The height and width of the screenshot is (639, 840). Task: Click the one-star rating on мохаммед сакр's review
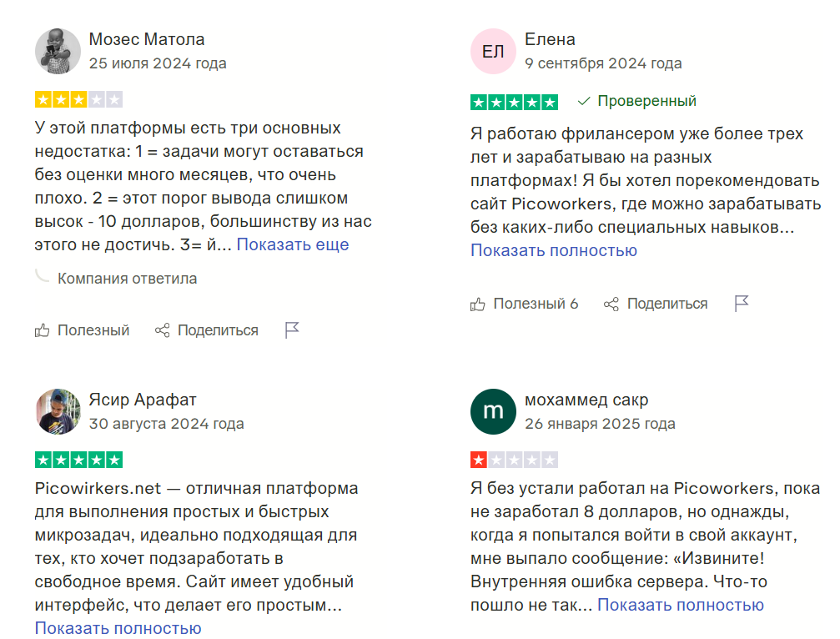(x=514, y=460)
